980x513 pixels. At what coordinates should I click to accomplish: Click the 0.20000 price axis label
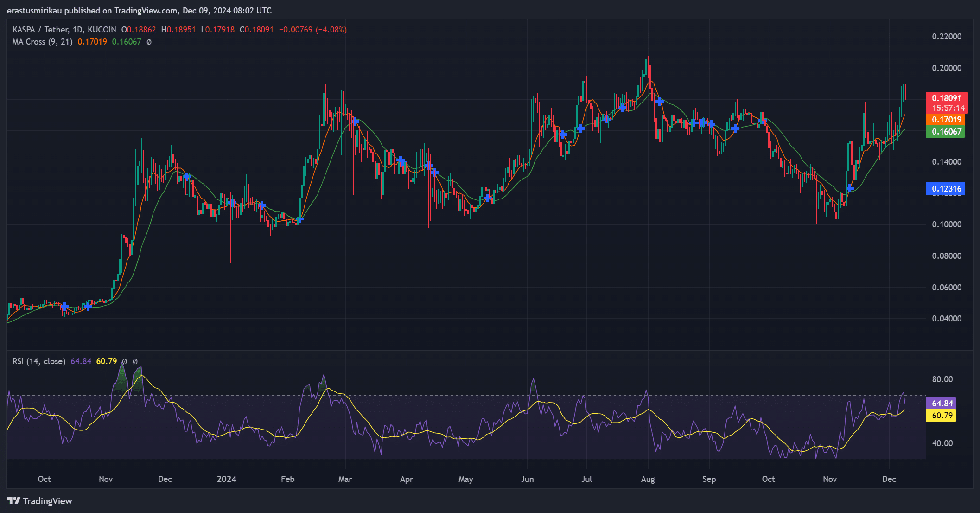pos(947,68)
